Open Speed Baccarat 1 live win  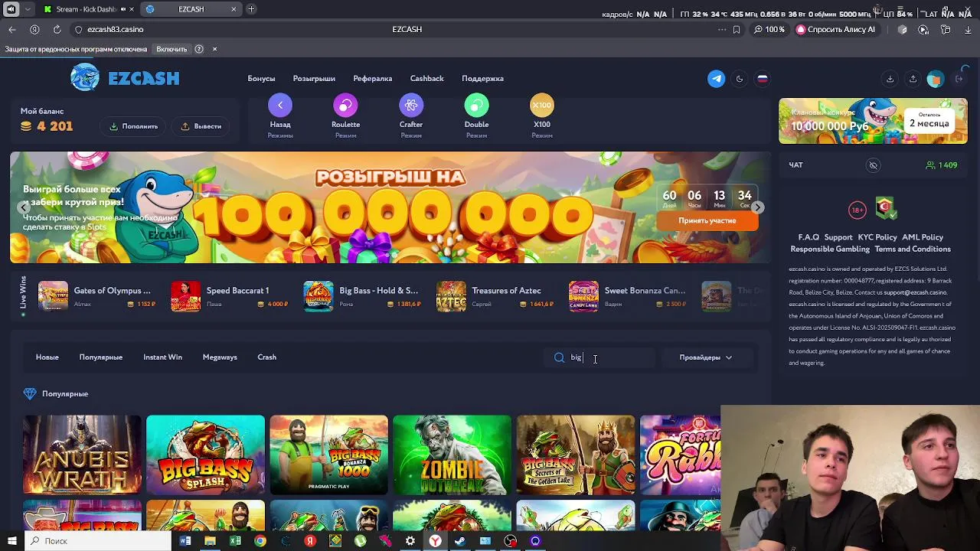tap(230, 296)
